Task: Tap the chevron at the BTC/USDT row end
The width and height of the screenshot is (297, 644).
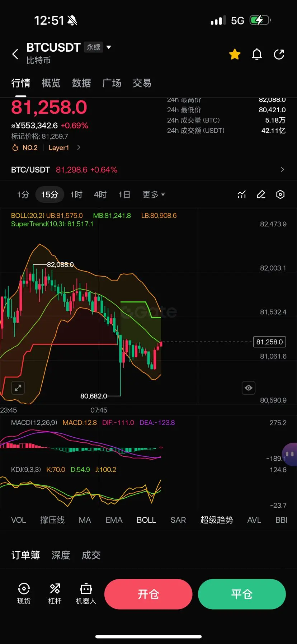Action: point(282,170)
